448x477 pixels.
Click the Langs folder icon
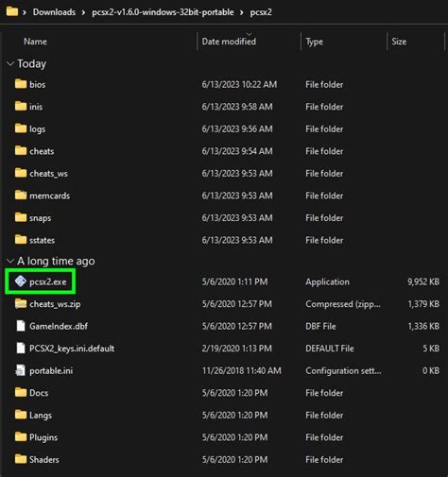pyautogui.click(x=21, y=415)
